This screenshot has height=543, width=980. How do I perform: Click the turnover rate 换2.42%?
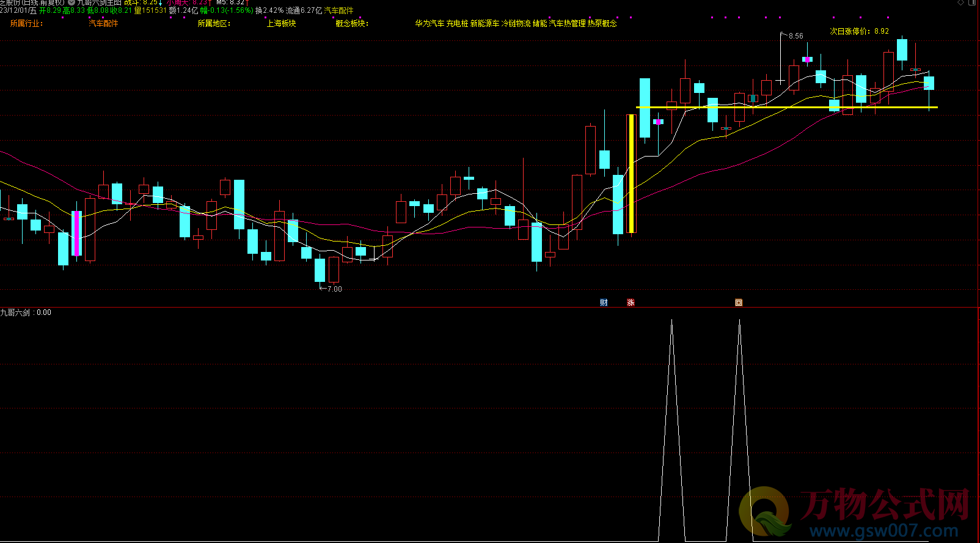pos(269,10)
